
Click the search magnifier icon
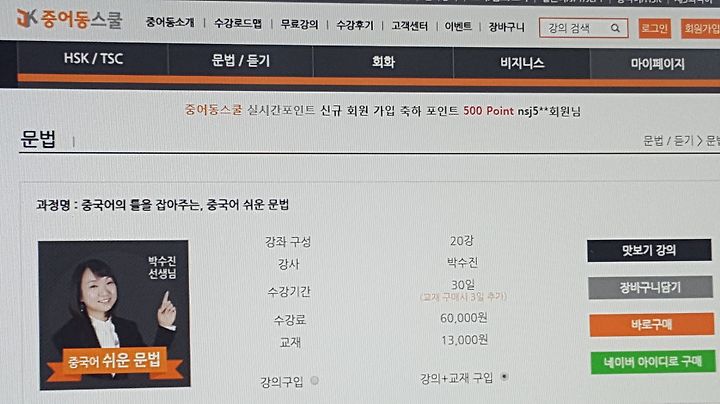[615, 28]
